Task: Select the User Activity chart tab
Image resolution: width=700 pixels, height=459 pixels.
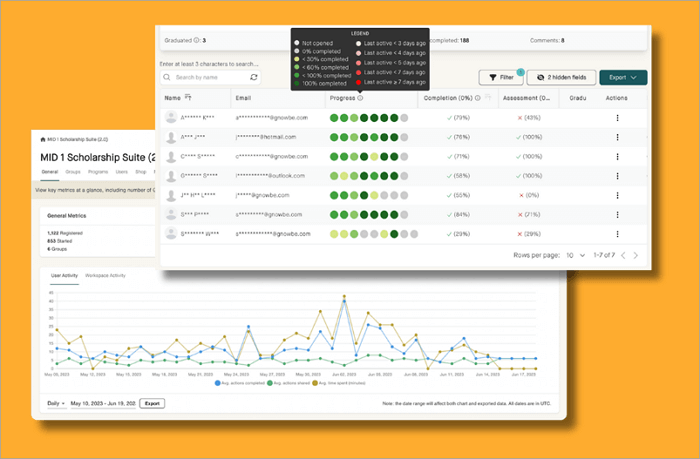Action: coord(64,275)
